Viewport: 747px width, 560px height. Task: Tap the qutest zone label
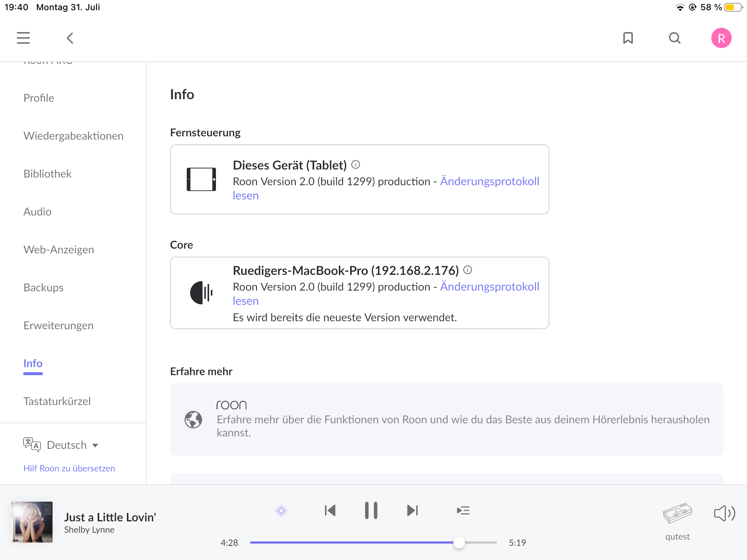[677, 537]
